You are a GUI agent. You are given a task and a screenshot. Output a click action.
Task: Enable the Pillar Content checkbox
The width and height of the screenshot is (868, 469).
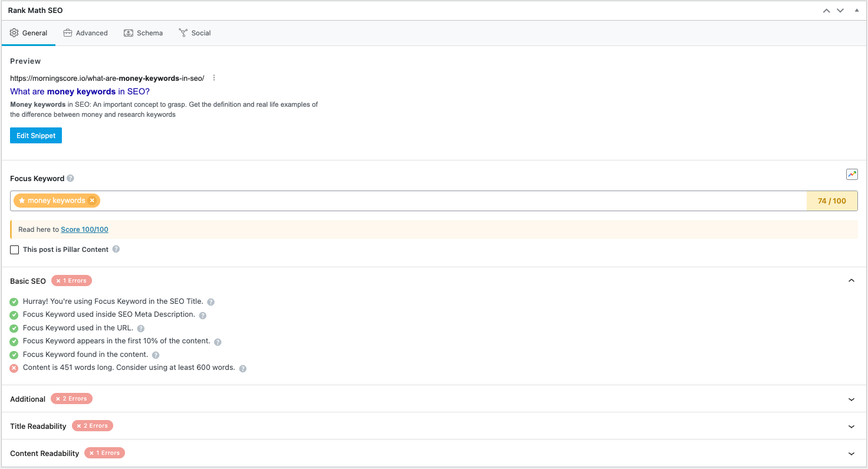(x=15, y=250)
